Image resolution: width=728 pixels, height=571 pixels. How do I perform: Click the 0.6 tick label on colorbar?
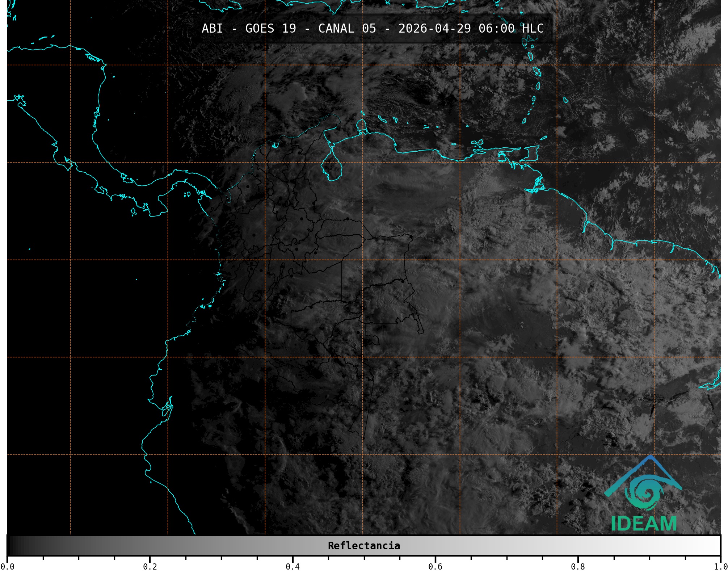(x=435, y=566)
